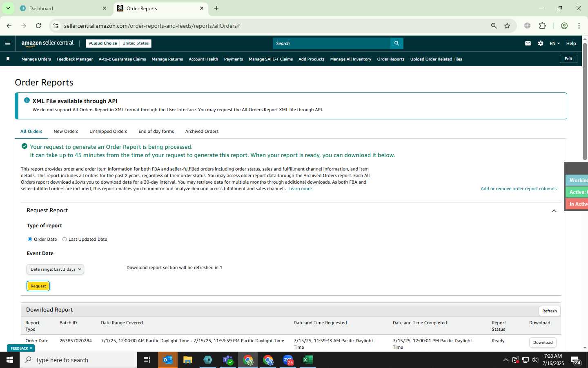Image resolution: width=588 pixels, height=368 pixels.
Task: Open the Chrome profile icon
Action: (x=564, y=26)
